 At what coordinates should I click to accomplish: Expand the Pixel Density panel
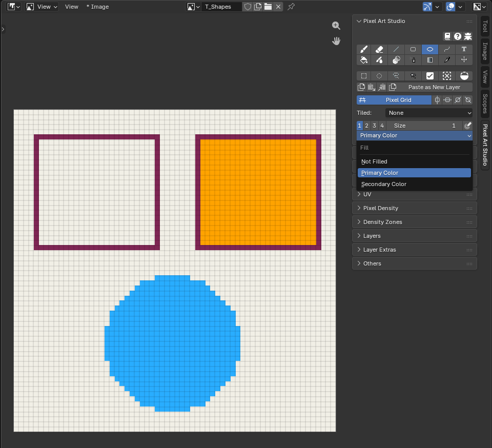[415, 208]
